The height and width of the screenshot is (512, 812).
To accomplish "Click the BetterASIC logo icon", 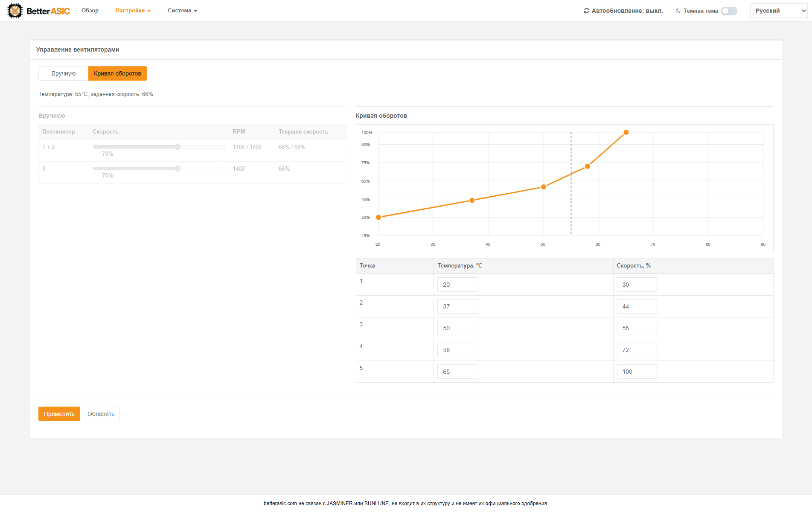I will (x=15, y=11).
